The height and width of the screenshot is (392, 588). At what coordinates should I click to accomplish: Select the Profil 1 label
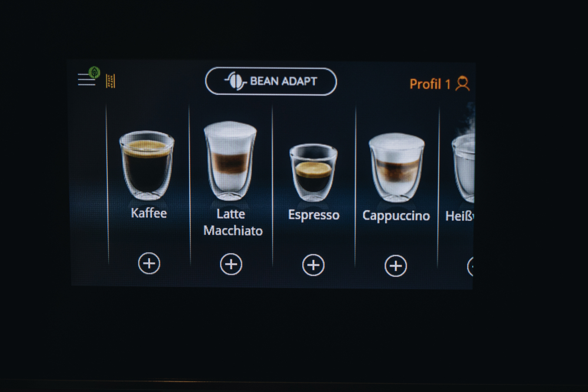[x=430, y=84]
